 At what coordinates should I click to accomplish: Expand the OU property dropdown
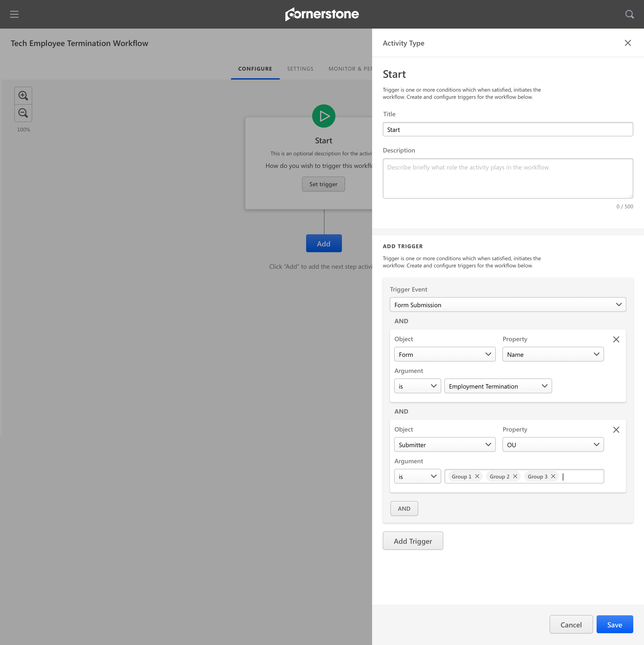(x=553, y=445)
